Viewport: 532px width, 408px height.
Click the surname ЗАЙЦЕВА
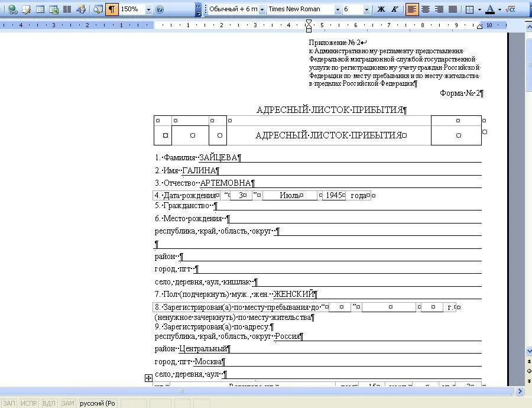218,157
